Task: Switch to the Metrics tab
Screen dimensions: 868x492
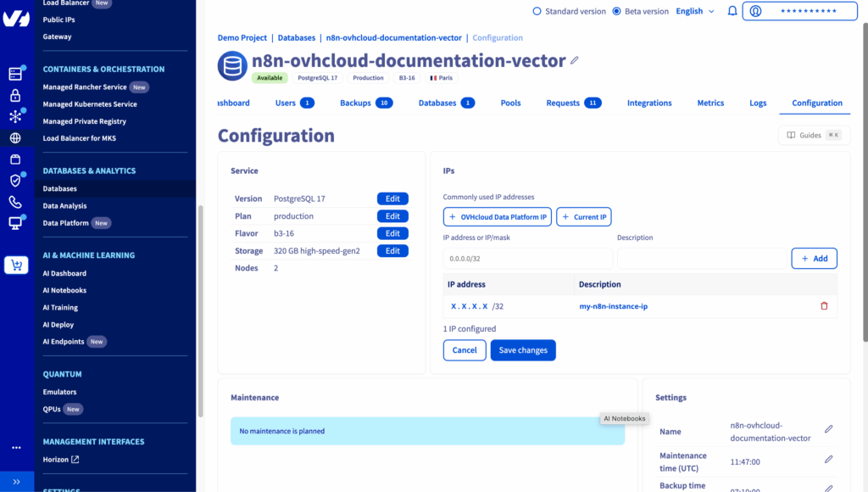Action: pos(710,103)
